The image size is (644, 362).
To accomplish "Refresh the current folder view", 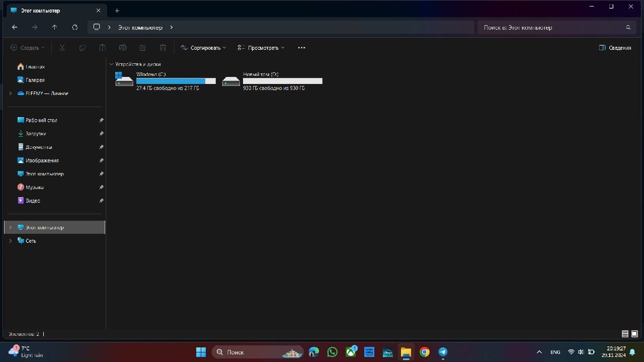I will coord(75,28).
